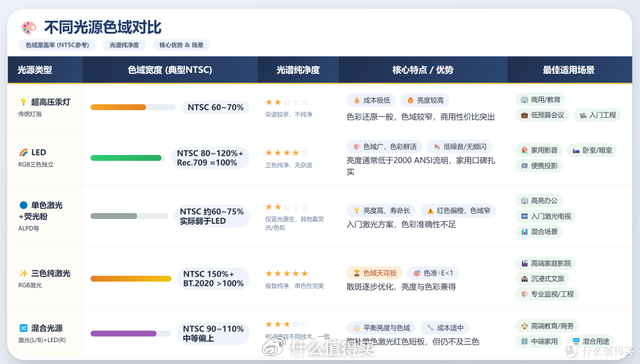Viewport: 640px width, 364px height.
Task: Click the lightbulb icon next to 超高压汞灯
Action: (x=23, y=102)
